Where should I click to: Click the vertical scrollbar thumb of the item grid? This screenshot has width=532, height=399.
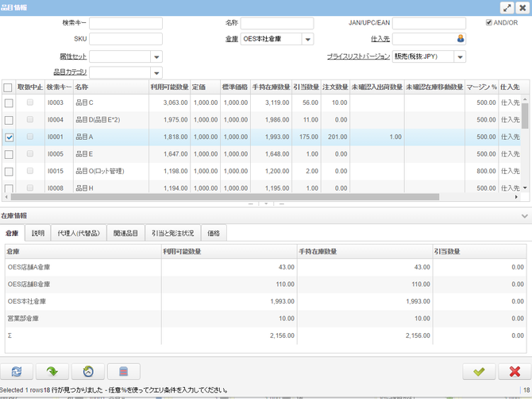coord(525,116)
